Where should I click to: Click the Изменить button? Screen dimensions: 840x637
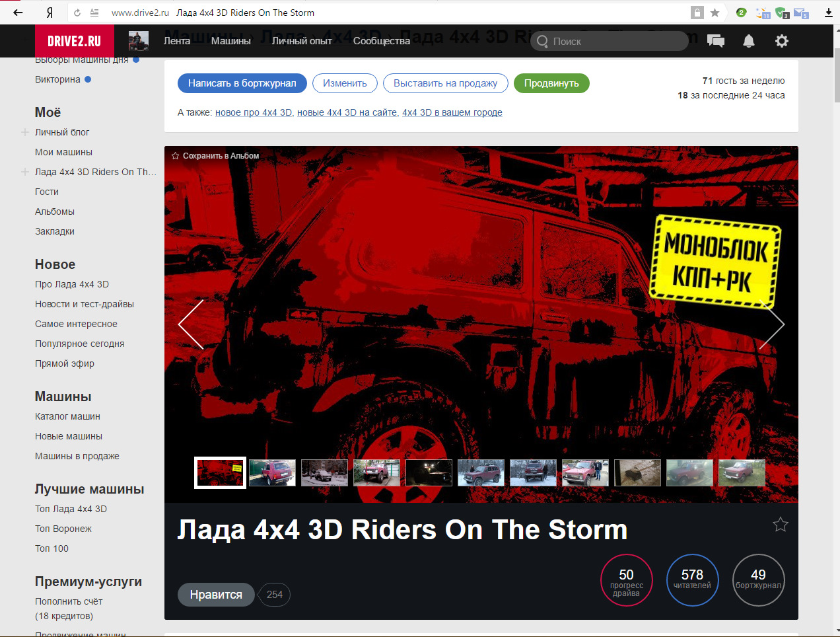point(345,83)
